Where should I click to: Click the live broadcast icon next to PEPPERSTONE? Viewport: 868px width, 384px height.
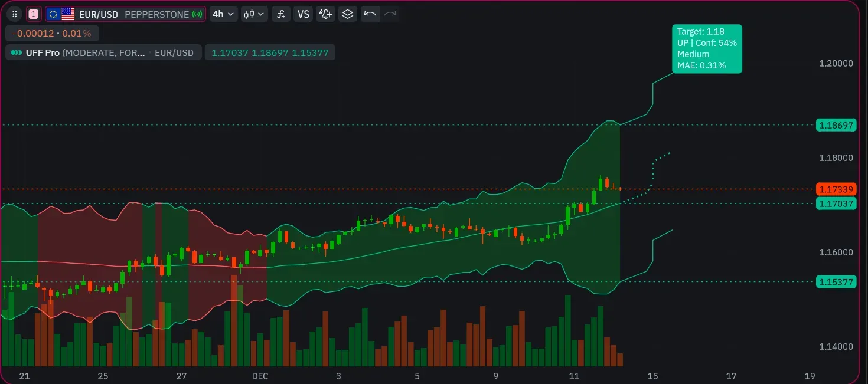[x=196, y=14]
